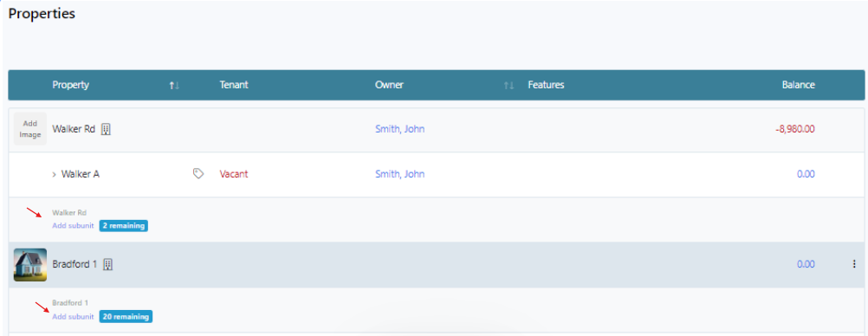This screenshot has height=336, width=868.
Task: Click the small Walker Rd label above Add subunit
Action: pyautogui.click(x=69, y=212)
